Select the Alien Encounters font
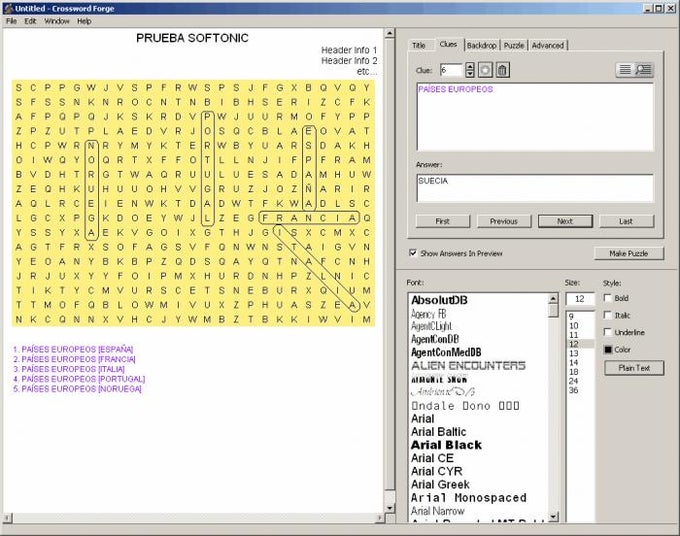Screen dimensions: 680x536 pos(468,366)
